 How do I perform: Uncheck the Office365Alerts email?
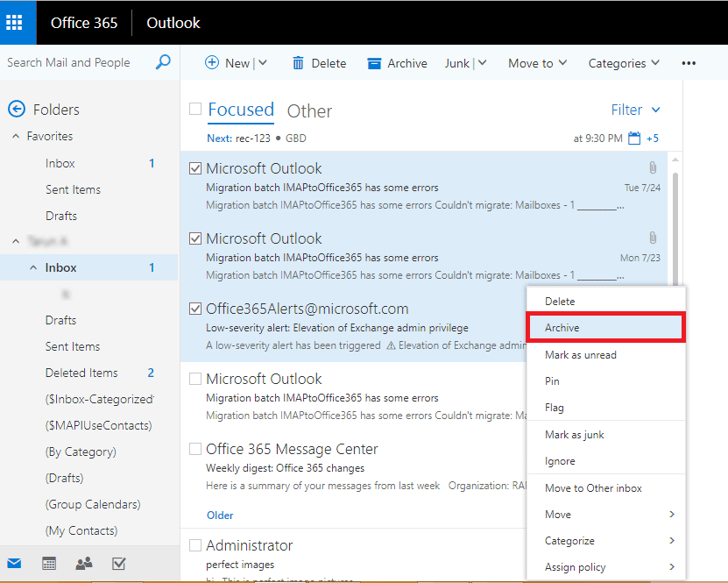pos(194,309)
